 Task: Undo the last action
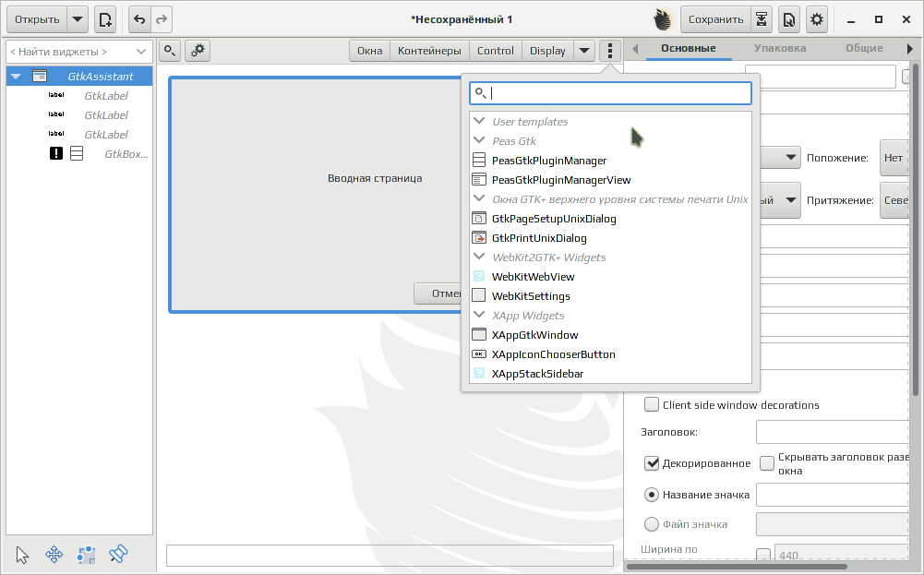[139, 19]
